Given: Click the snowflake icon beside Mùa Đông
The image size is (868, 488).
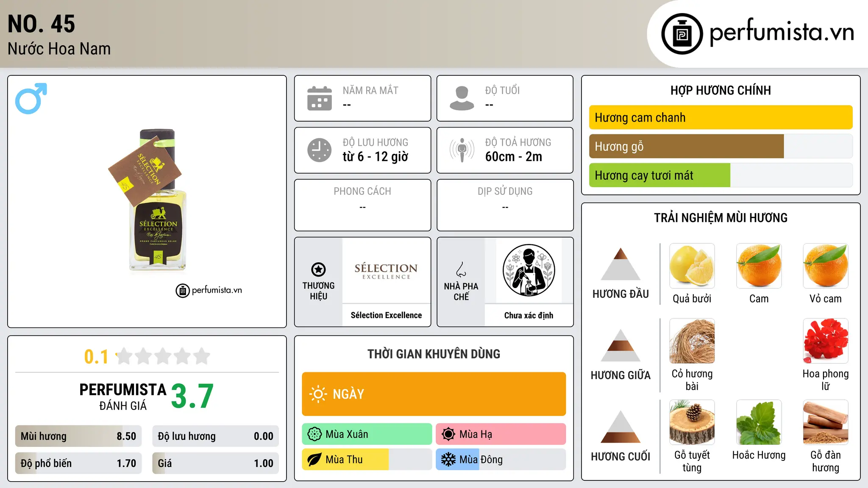Looking at the screenshot, I should pyautogui.click(x=448, y=460).
